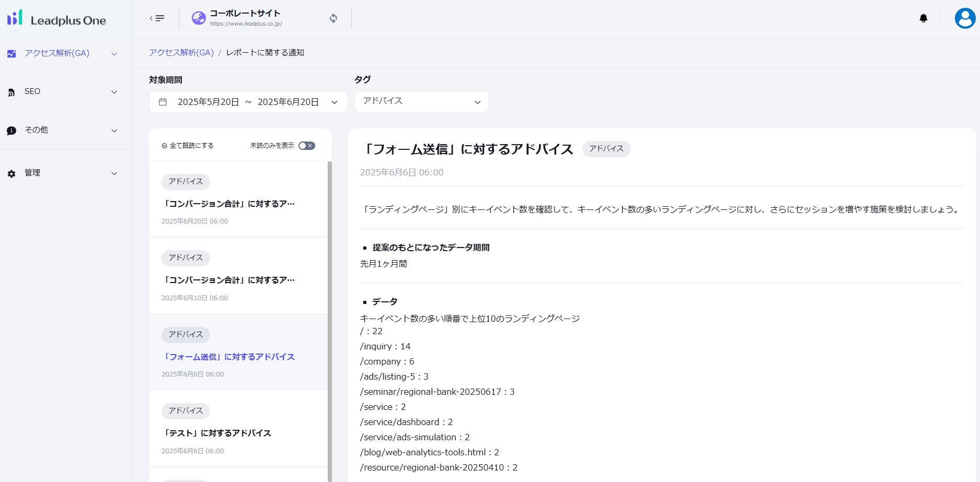Viewport: 980px width, 482px height.
Task: Toggle the 未読のみを表示 switch
Action: pos(307,146)
